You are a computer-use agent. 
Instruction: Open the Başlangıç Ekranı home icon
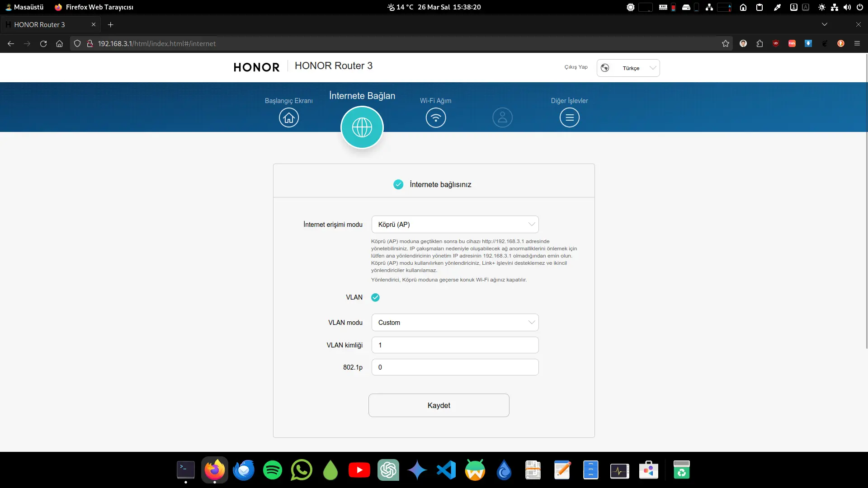tap(289, 118)
